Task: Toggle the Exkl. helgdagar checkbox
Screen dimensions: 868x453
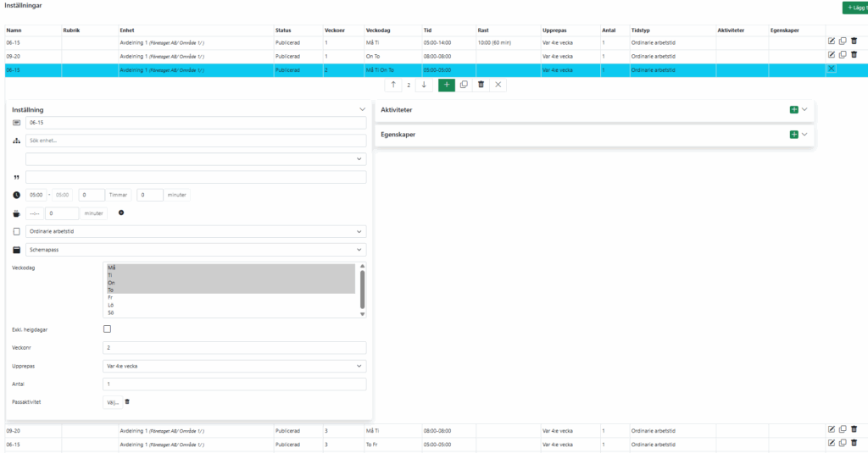Action: click(x=107, y=329)
